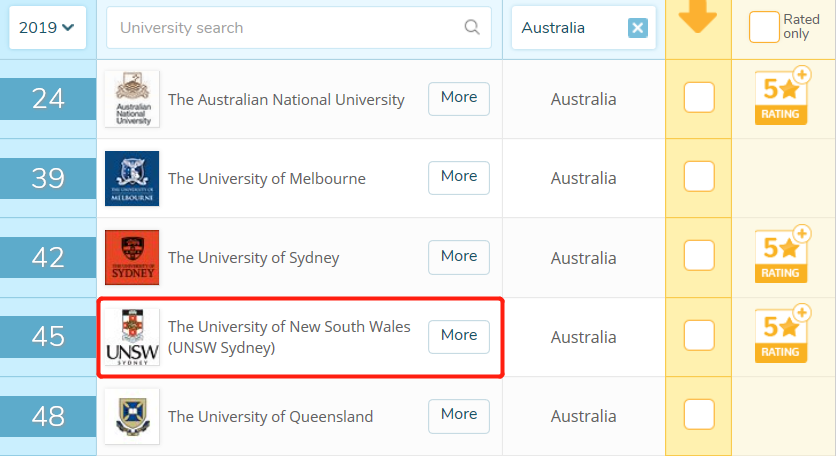Tick the compare checkbox for Australian National University
The image size is (836, 456).
point(699,98)
